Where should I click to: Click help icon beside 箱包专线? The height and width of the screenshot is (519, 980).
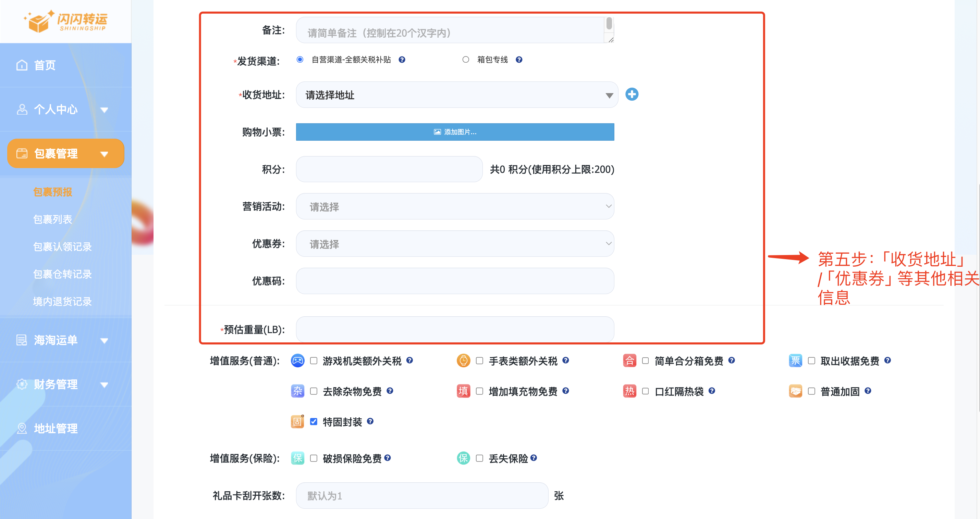519,60
